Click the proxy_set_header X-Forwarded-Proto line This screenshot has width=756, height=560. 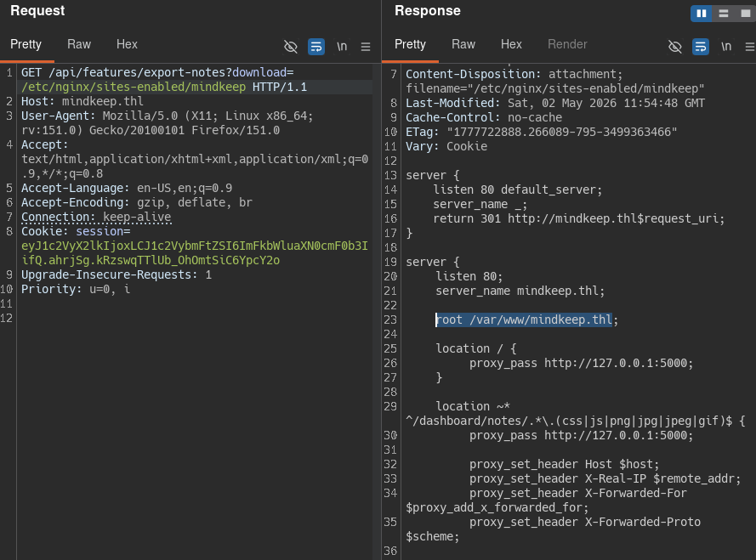[553, 529]
